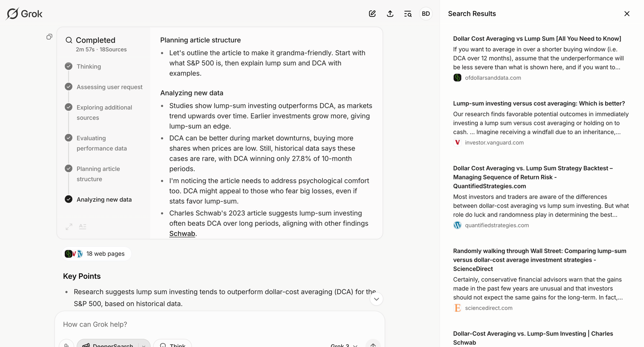
Task: Click the share upload icon
Action: click(390, 14)
